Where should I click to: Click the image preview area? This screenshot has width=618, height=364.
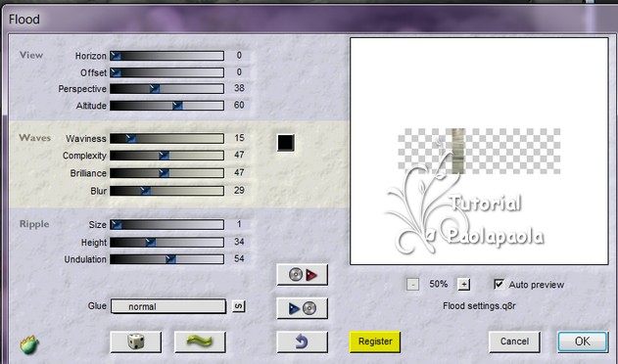coord(479,152)
